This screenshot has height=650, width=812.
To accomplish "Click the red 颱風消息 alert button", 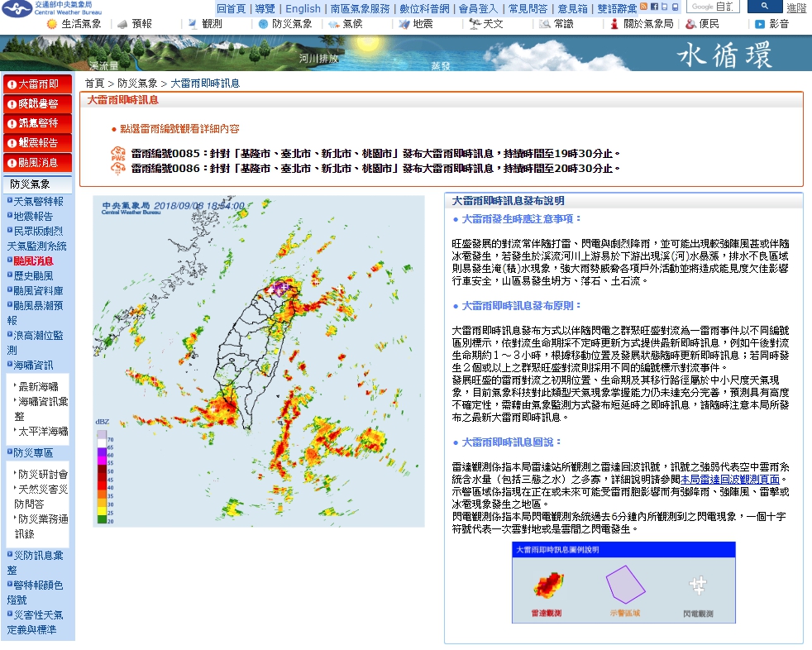I will (x=36, y=163).
